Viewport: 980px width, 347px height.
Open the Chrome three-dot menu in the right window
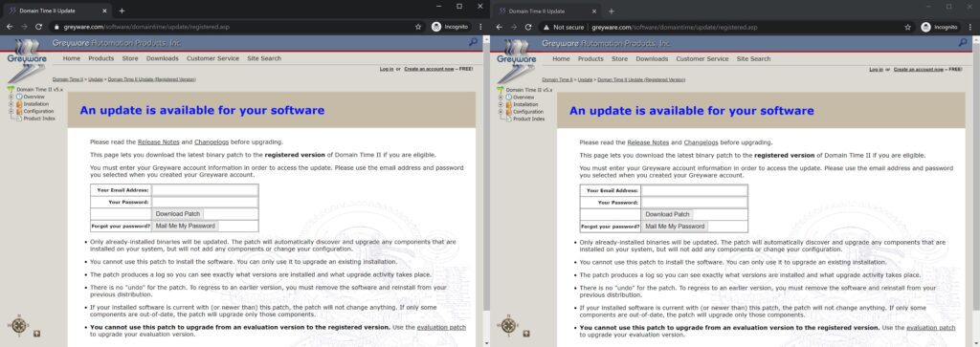[x=970, y=28]
